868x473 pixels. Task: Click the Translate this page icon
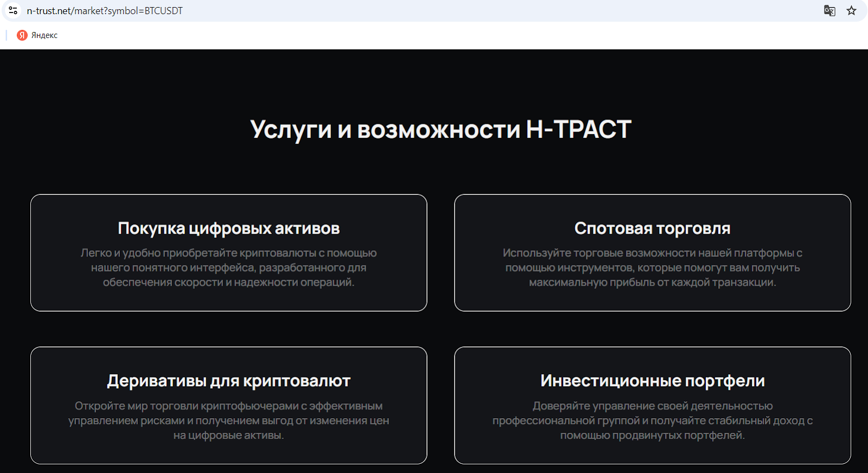coord(829,10)
